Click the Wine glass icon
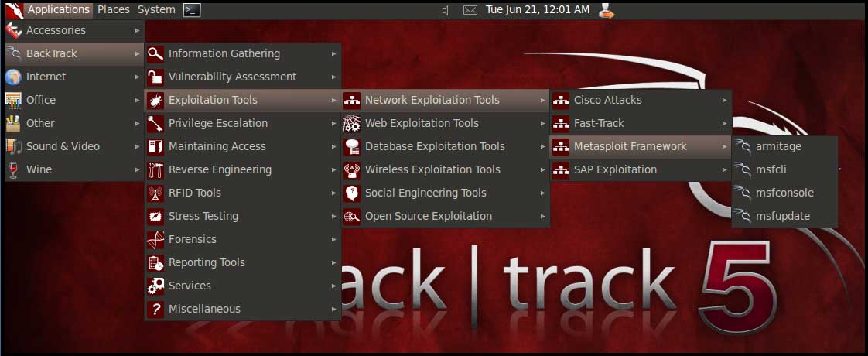The height and width of the screenshot is (356, 868). [13, 169]
